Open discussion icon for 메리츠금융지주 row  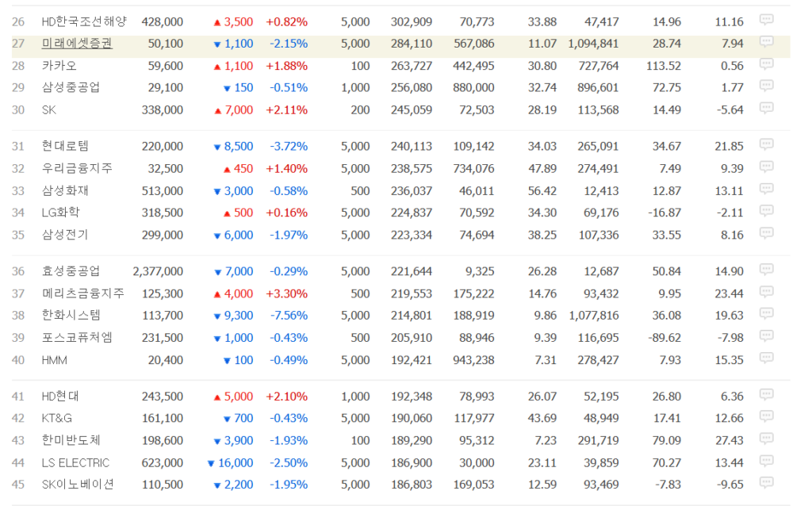[766, 291]
